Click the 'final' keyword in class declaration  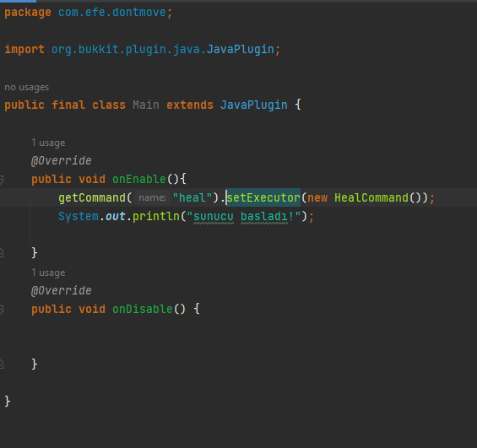pyautogui.click(x=68, y=105)
